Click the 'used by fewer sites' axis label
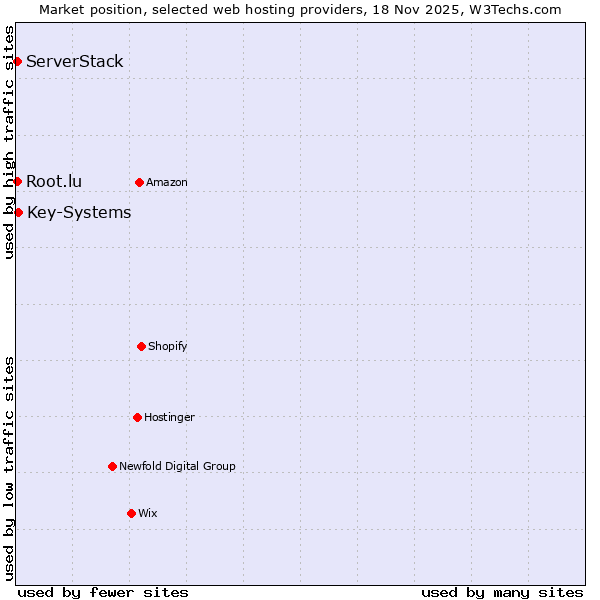 103,593
